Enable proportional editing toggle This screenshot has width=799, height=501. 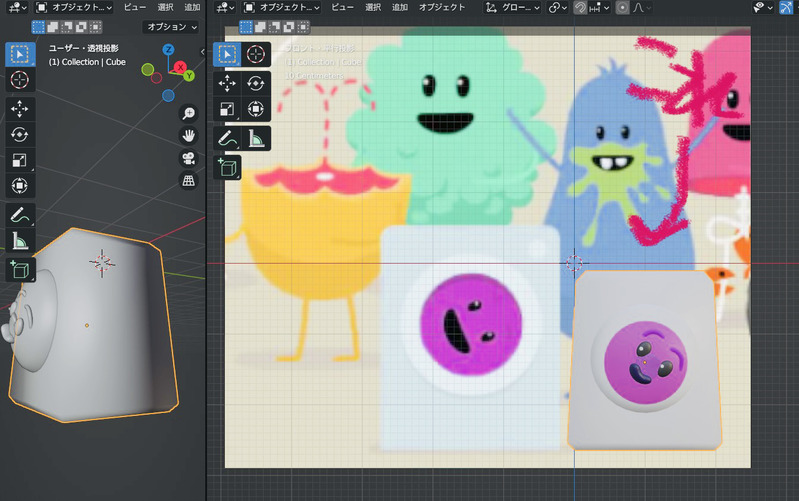(x=622, y=7)
